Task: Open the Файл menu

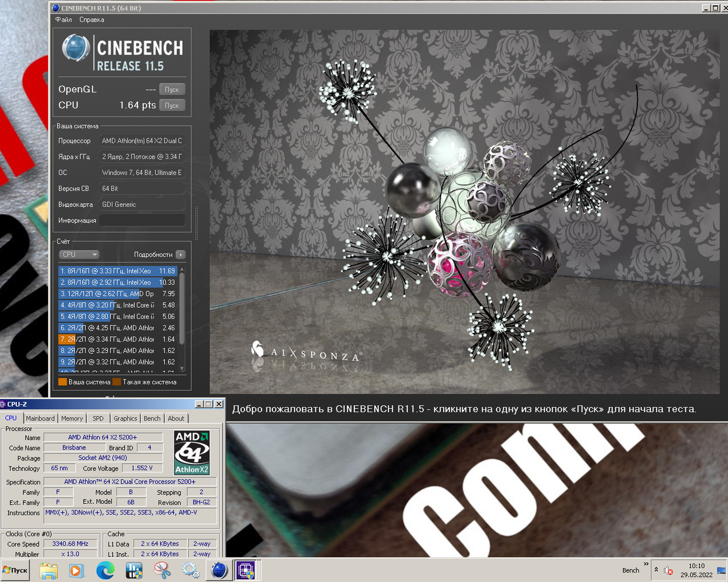Action: click(x=63, y=19)
